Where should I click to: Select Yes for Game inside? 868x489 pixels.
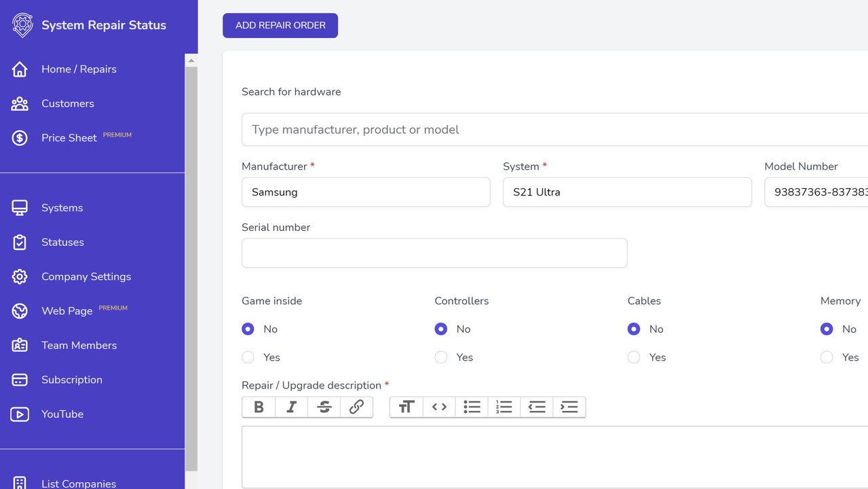pos(248,357)
